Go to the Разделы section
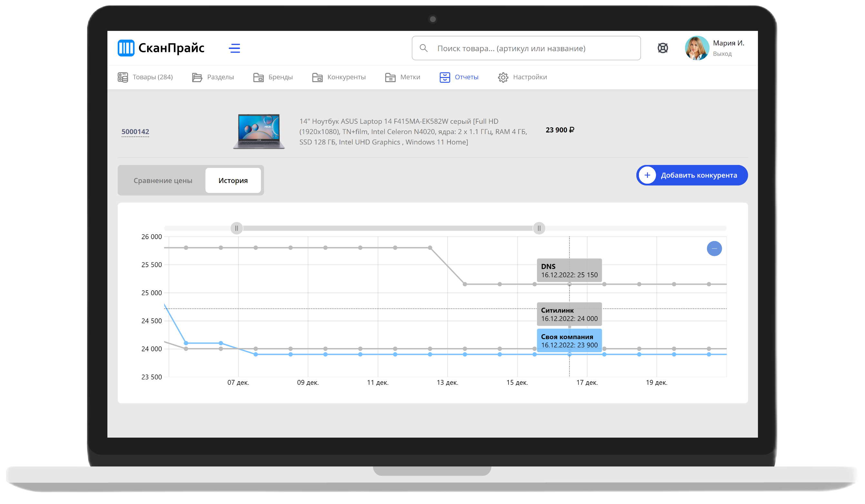Image resolution: width=865 pixels, height=504 pixels. tap(213, 77)
